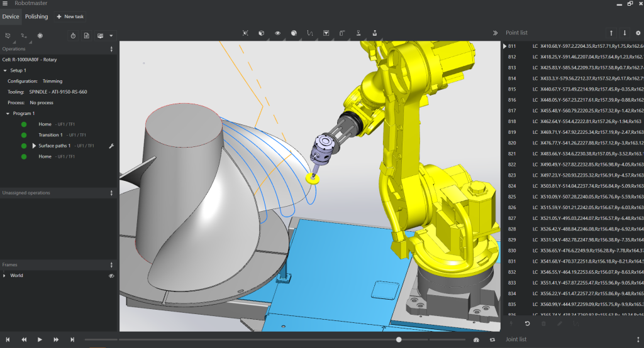This screenshot has width=644, height=348.
Task: Move point up with the up arrow
Action: [611, 33]
